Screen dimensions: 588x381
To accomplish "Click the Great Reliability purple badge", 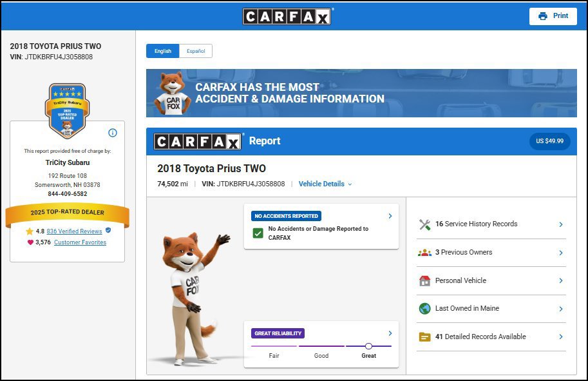I will [x=278, y=333].
